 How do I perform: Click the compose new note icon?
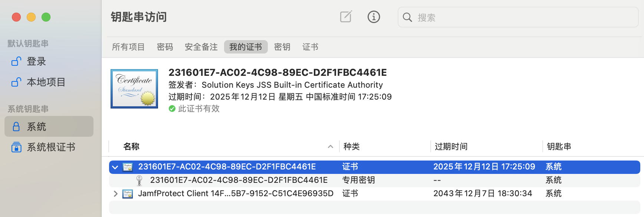[x=346, y=17]
